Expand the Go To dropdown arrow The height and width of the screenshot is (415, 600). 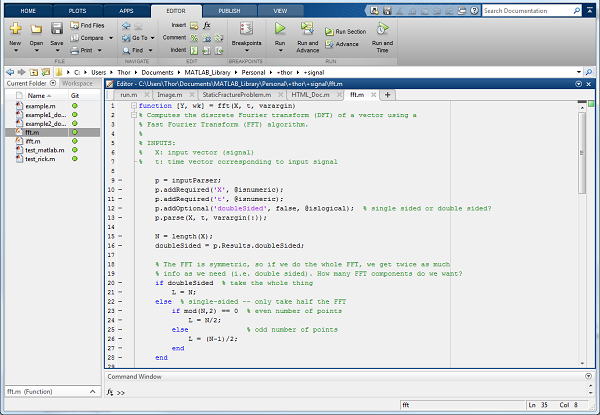(x=152, y=38)
